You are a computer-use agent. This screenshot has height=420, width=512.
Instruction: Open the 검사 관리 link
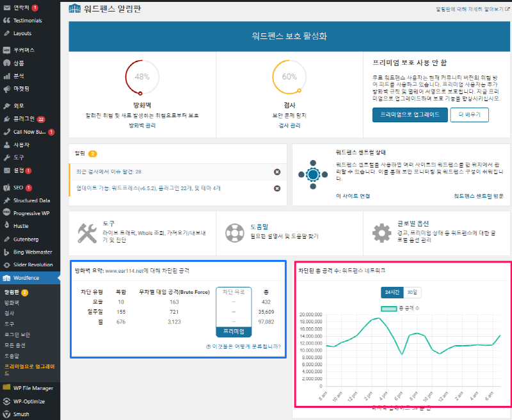(x=289, y=125)
